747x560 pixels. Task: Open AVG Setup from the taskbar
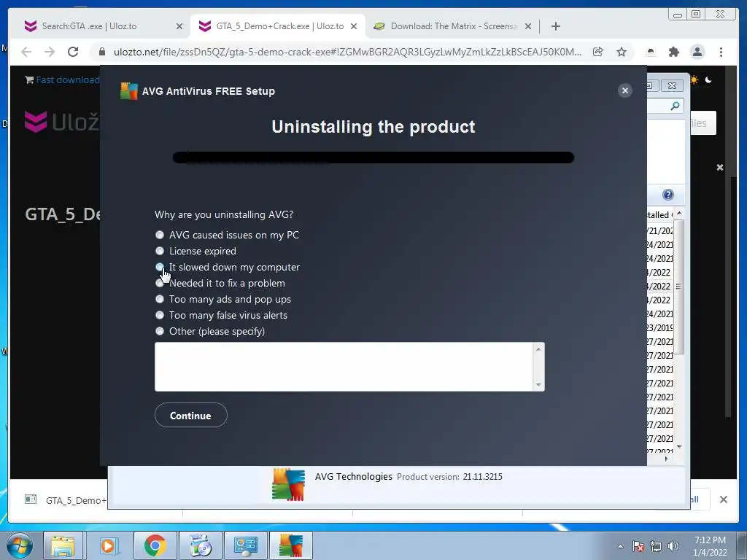click(290, 545)
